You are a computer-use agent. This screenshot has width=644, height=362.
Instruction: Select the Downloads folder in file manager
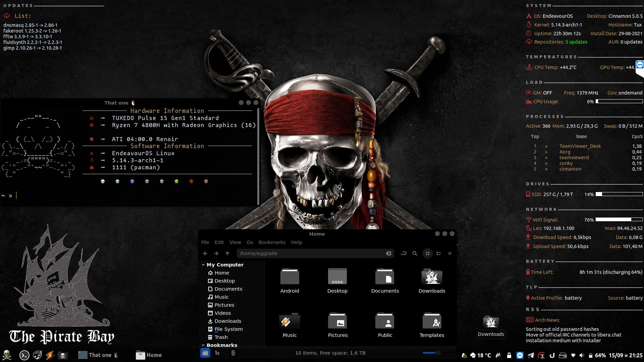[x=432, y=277]
